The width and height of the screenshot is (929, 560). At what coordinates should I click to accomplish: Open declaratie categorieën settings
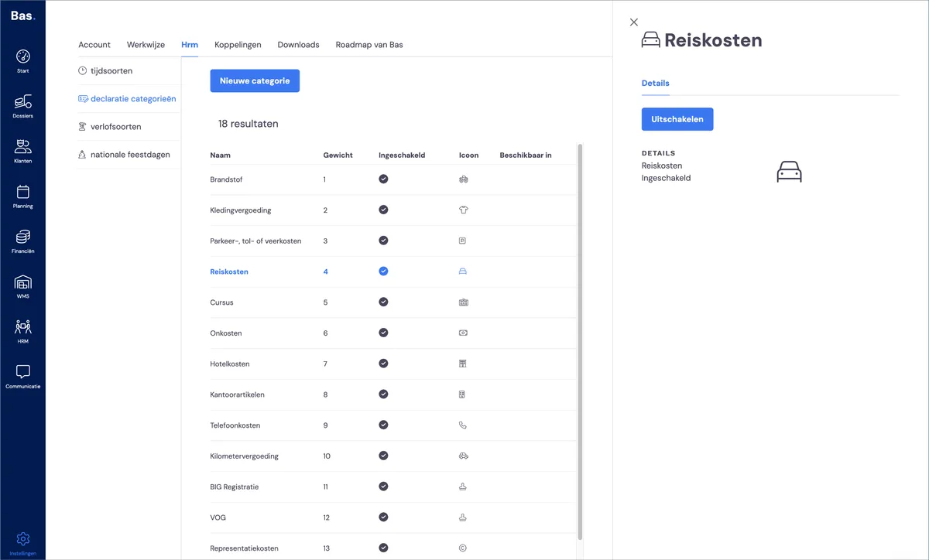[128, 98]
